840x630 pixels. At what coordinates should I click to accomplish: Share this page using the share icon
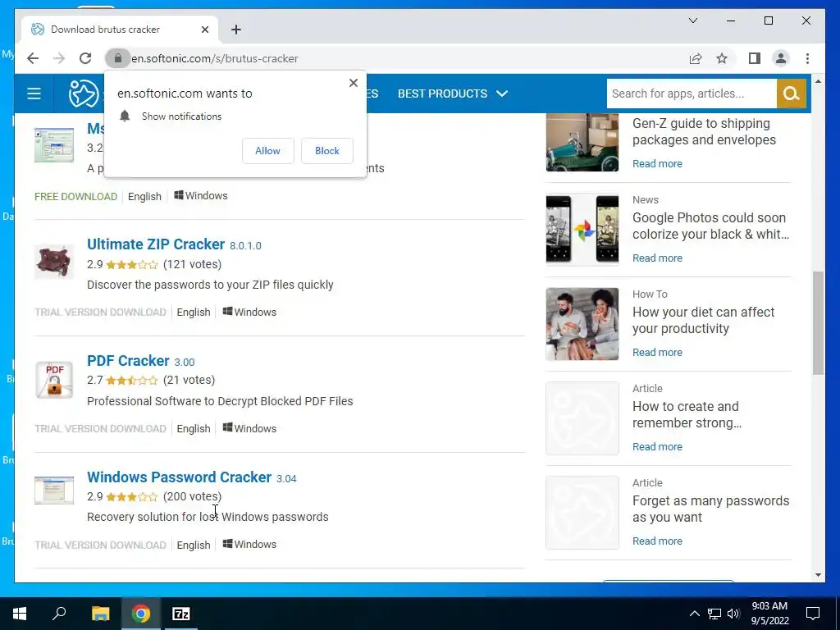coord(696,58)
